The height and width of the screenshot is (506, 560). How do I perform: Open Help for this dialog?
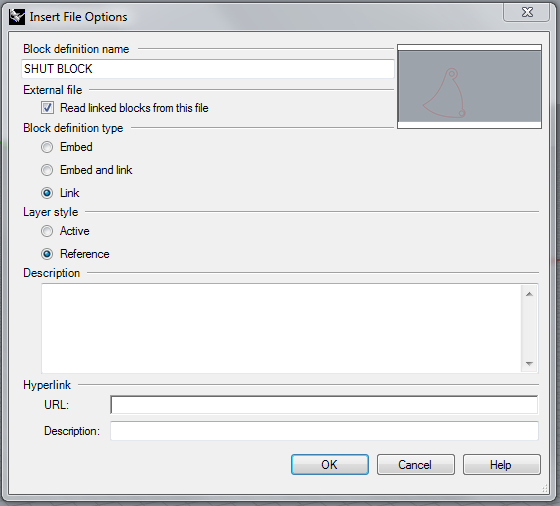click(501, 465)
